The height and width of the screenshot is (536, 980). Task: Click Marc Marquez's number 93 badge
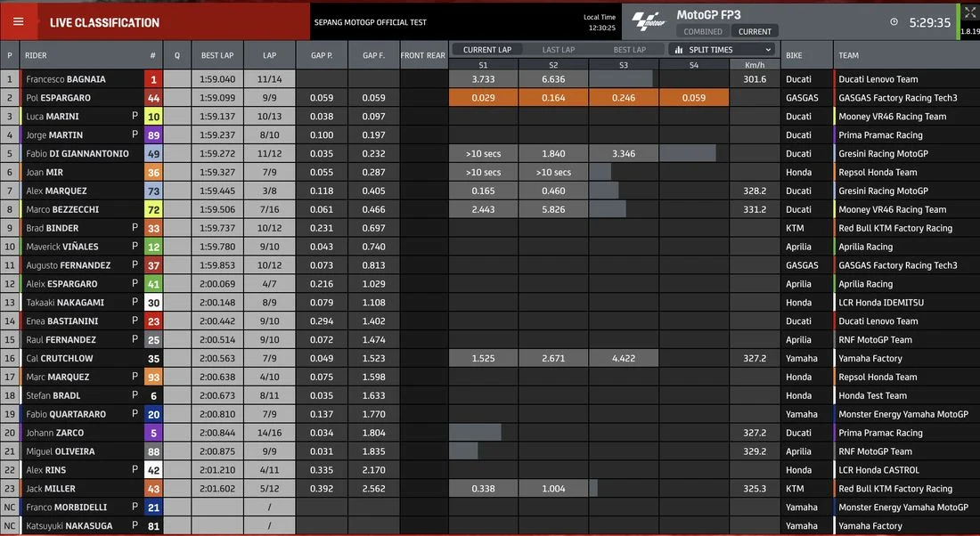[153, 378]
